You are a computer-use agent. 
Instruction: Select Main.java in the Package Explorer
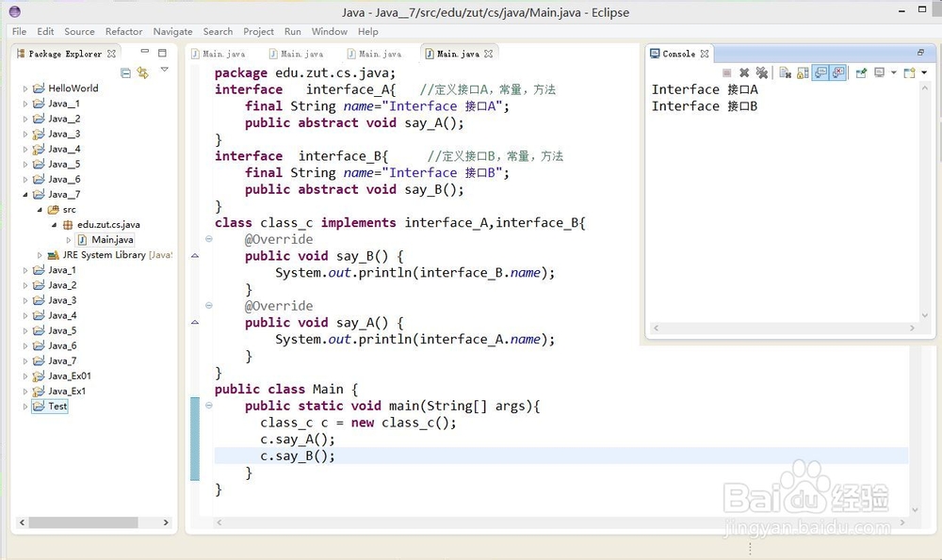106,239
